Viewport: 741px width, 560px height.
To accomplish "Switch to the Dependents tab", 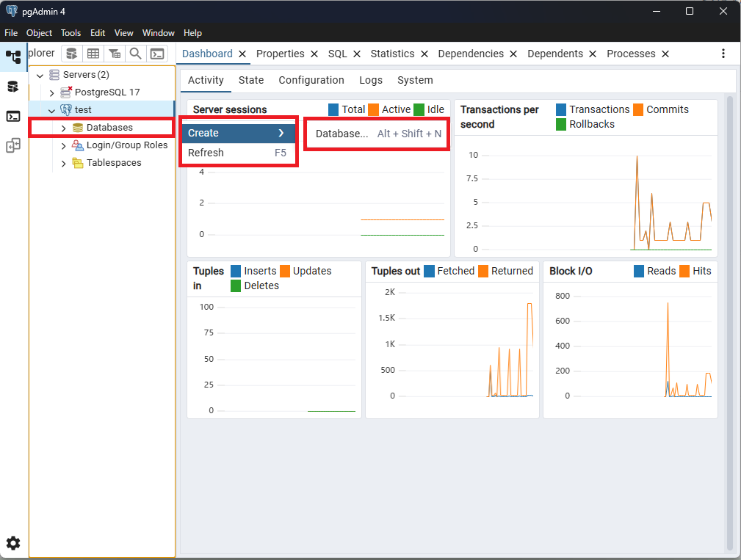I will tap(555, 54).
